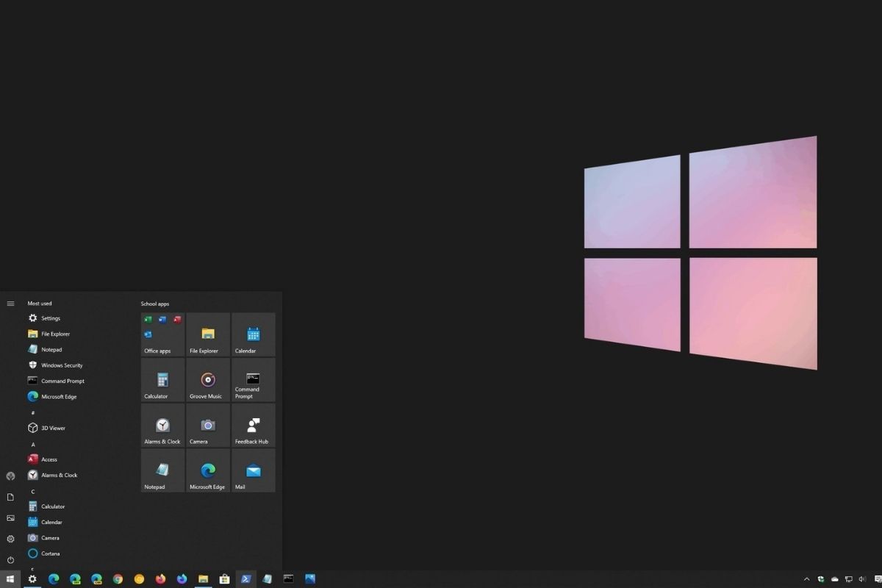Launch Firefox from the taskbar
Viewport: 882px width, 588px height.
pyautogui.click(x=160, y=579)
